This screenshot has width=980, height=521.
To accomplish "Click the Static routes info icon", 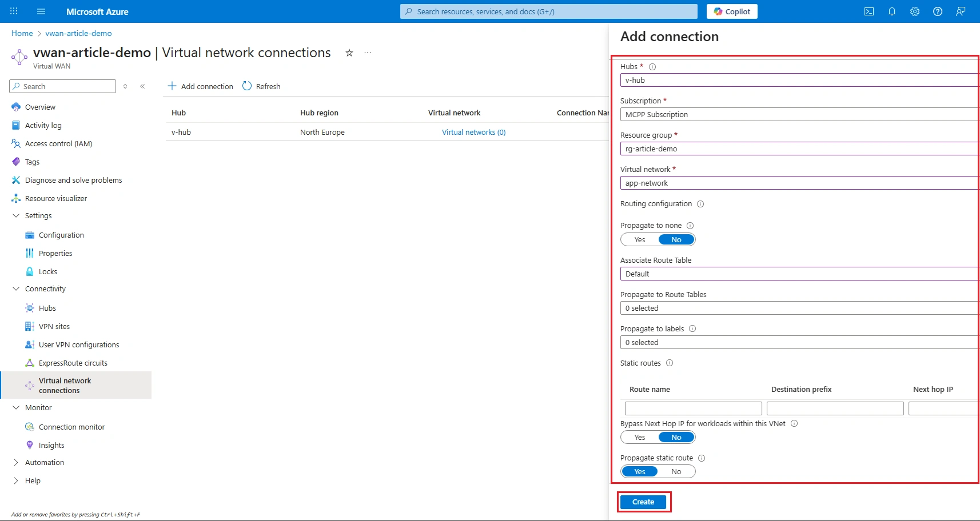I will [670, 363].
